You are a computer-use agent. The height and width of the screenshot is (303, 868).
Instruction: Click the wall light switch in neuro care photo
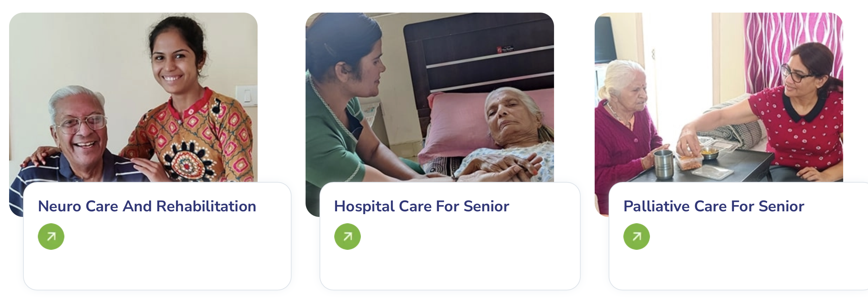coord(247,95)
